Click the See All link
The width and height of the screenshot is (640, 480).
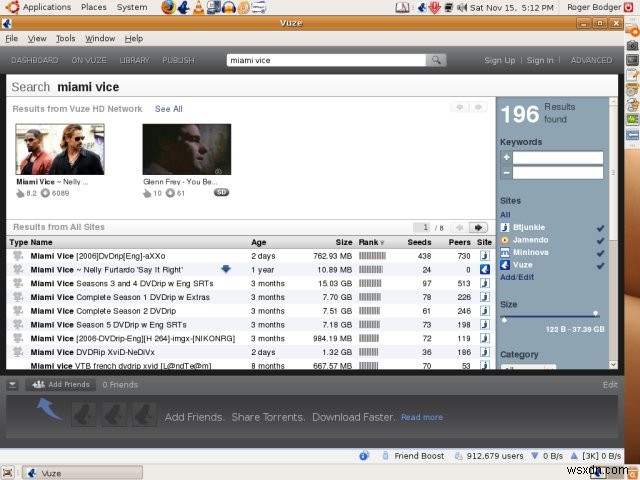tap(169, 109)
